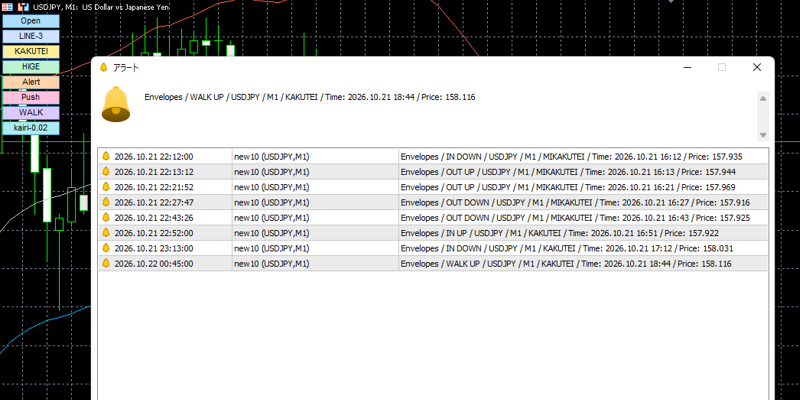The width and height of the screenshot is (800, 400).
Task: Select the timestamp 2026.10.21 23:13:00
Action: point(154,248)
